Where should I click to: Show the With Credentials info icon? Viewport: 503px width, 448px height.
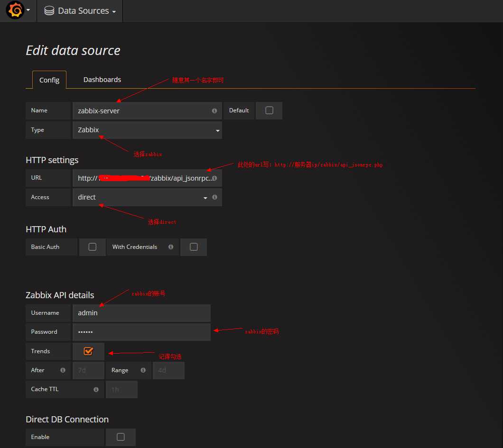pyautogui.click(x=171, y=247)
